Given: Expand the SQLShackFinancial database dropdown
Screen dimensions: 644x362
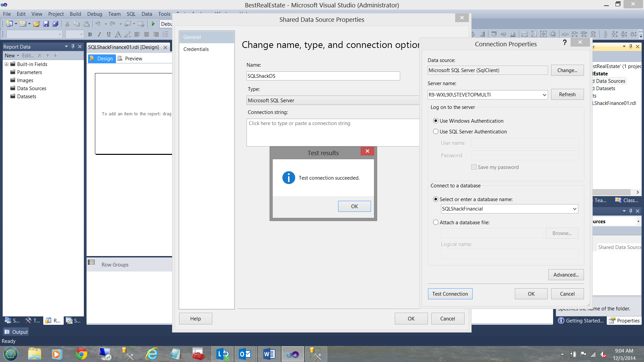Looking at the screenshot, I should (x=574, y=209).
